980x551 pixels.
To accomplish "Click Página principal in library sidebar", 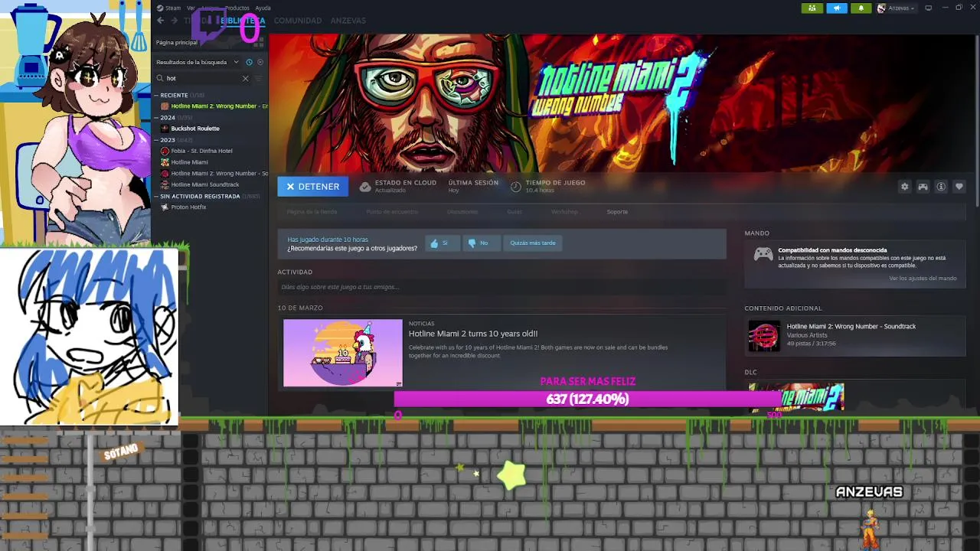I will tap(177, 43).
